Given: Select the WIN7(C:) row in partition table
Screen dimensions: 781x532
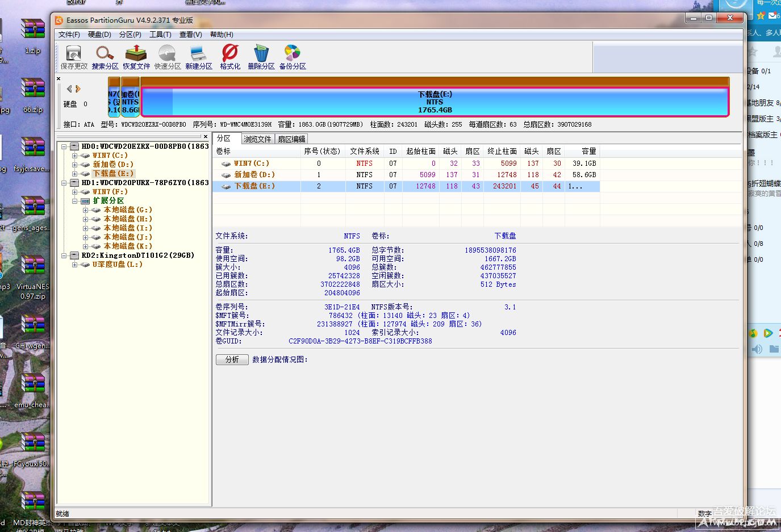Looking at the screenshot, I should pyautogui.click(x=252, y=164).
